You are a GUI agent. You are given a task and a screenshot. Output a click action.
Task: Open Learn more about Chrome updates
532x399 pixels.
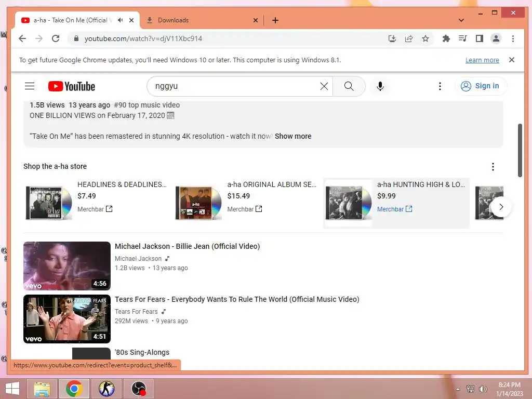tap(482, 60)
